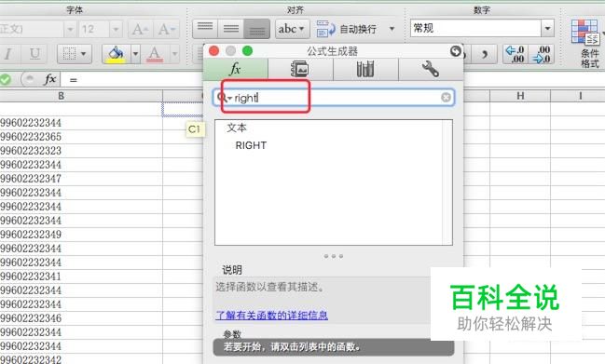Click cell containing 99602232347
This screenshot has width=605, height=364.
(x=81, y=179)
